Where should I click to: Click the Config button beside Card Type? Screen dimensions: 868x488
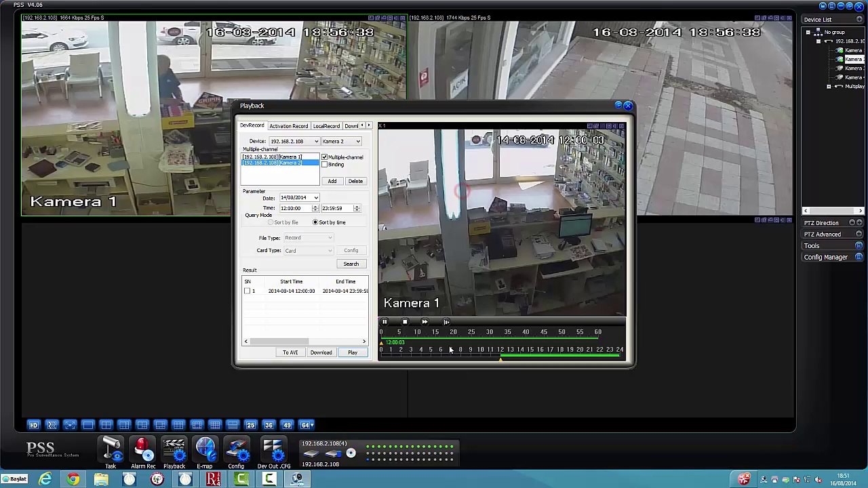351,251
